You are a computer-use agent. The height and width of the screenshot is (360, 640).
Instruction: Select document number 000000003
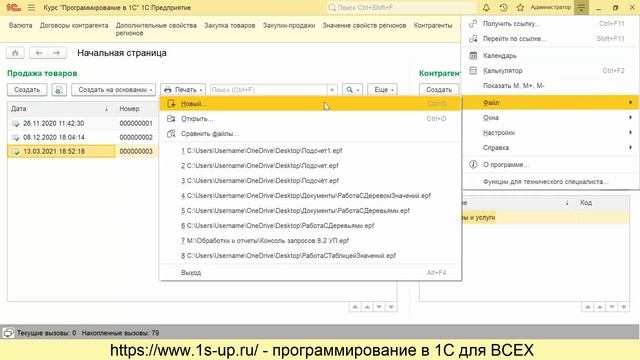tap(136, 151)
